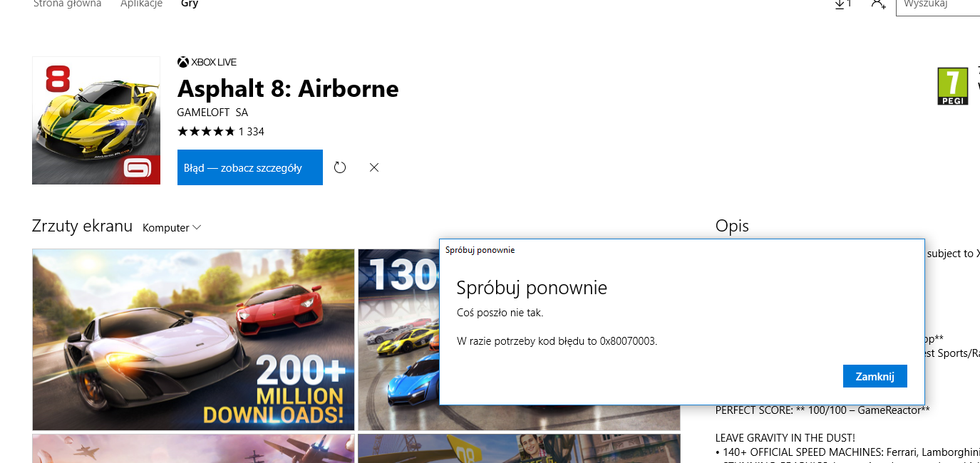This screenshot has width=980, height=463.
Task: Open the Gry tab
Action: pyautogui.click(x=190, y=4)
